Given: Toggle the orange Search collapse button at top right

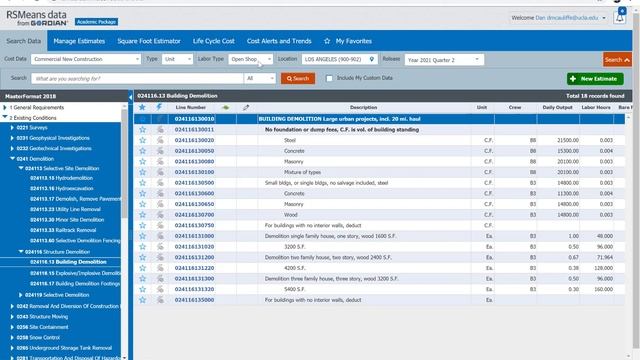Looking at the screenshot, I should [617, 60].
